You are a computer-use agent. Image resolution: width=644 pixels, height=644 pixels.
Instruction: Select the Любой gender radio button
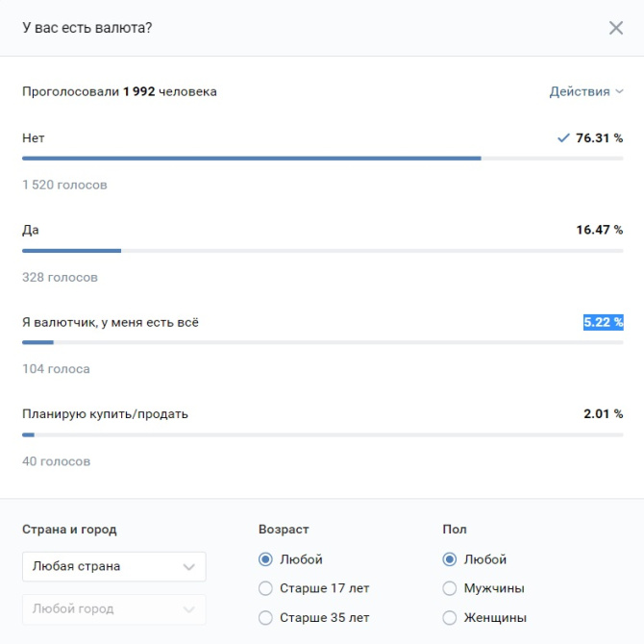pos(449,559)
